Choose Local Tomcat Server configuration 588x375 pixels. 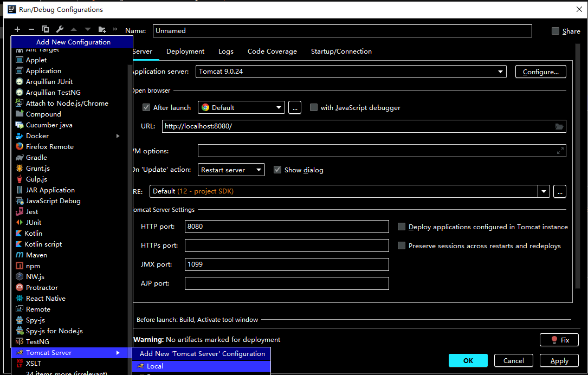tap(202, 366)
